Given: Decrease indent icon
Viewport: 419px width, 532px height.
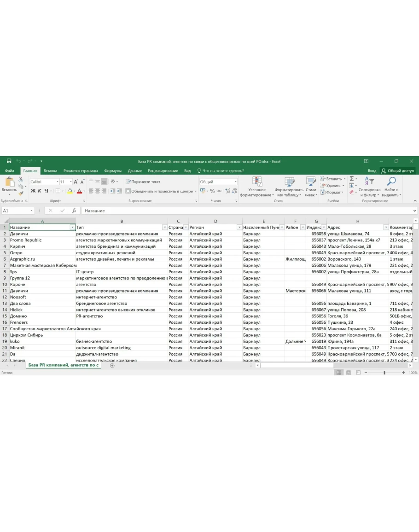Looking at the screenshot, I should pos(113,191).
